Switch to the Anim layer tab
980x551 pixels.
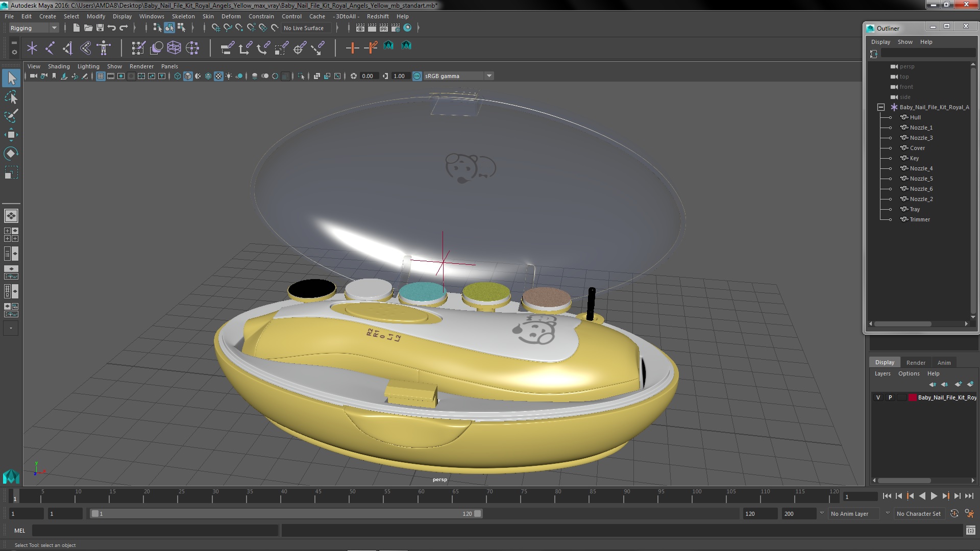coord(944,363)
